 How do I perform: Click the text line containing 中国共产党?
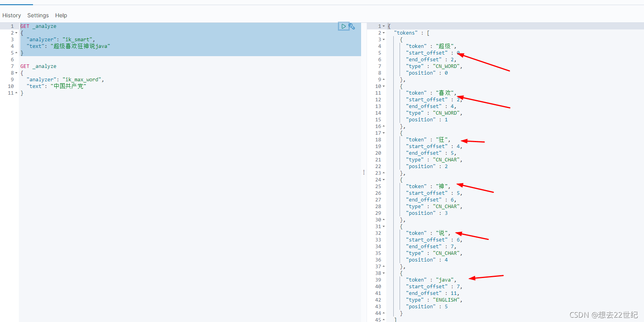(x=56, y=86)
